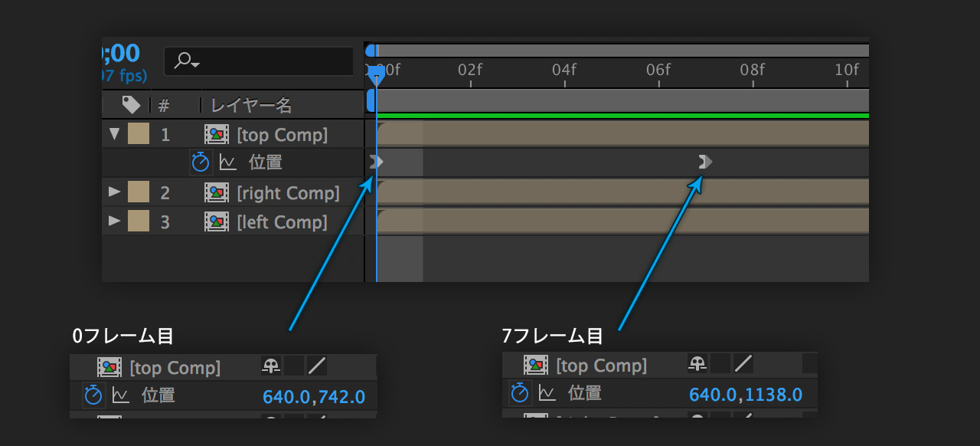Toggle the 位置 stopwatch under 0フレーム目
The width and height of the screenshot is (980, 446).
pyautogui.click(x=93, y=395)
